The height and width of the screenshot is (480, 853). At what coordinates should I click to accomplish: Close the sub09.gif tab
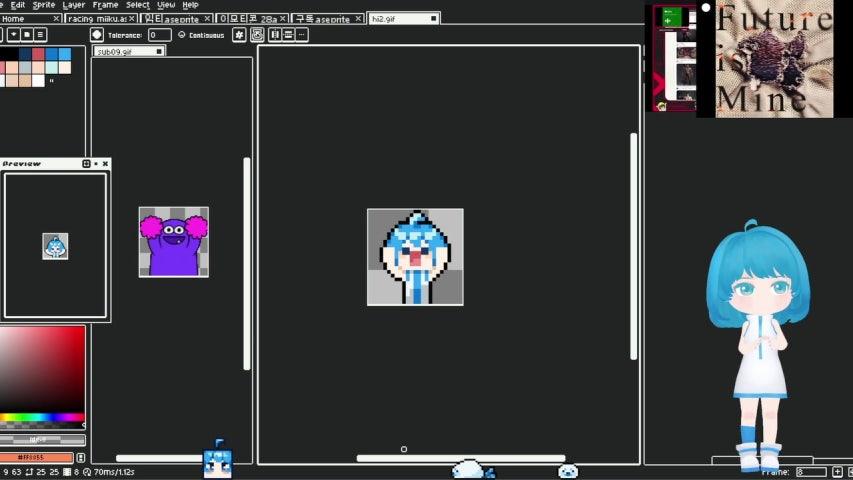click(159, 52)
